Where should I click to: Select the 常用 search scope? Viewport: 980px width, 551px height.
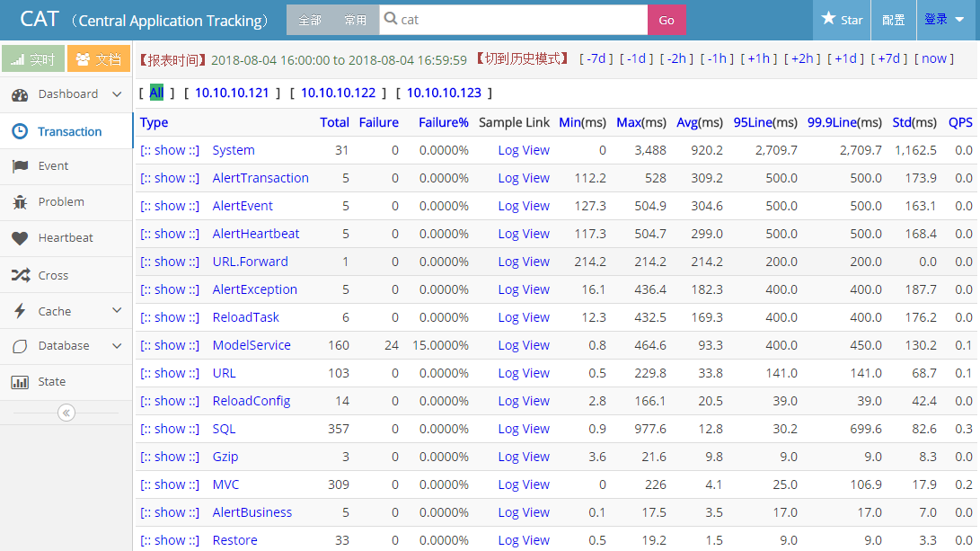tap(356, 20)
